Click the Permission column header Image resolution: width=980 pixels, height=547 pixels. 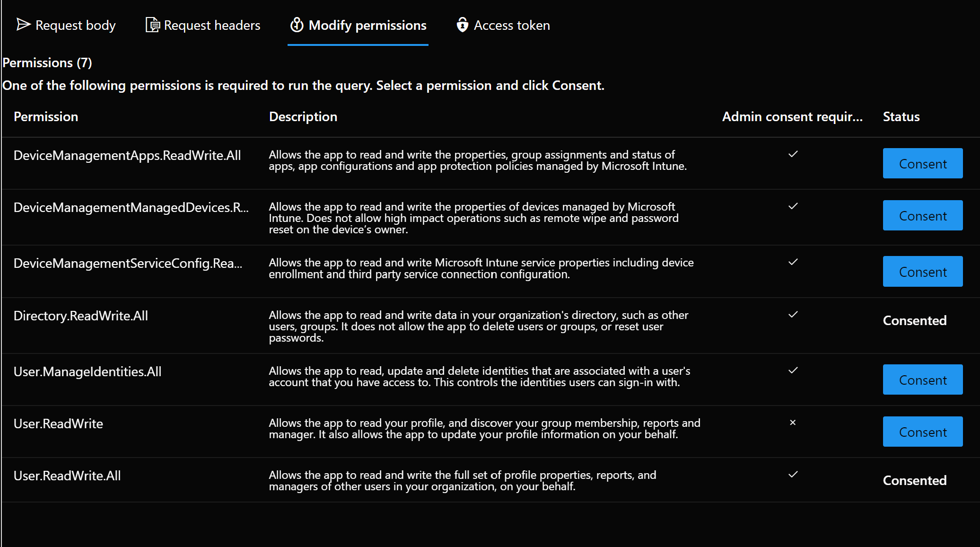pyautogui.click(x=45, y=116)
